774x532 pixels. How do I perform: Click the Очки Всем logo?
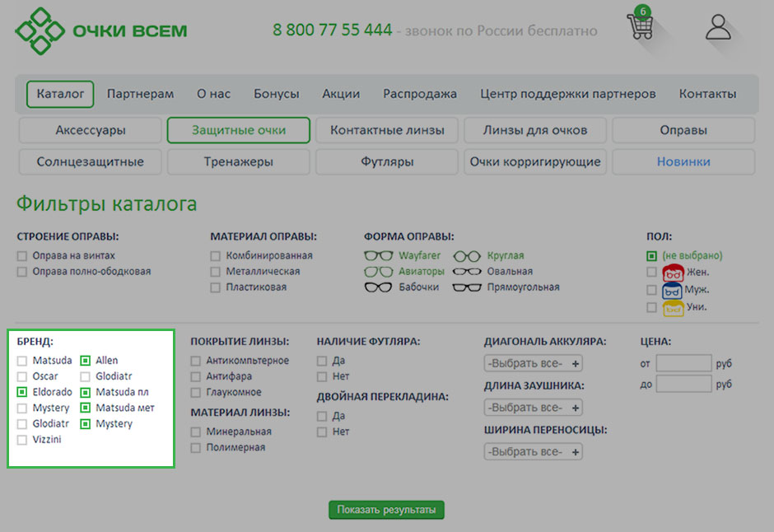click(x=100, y=31)
